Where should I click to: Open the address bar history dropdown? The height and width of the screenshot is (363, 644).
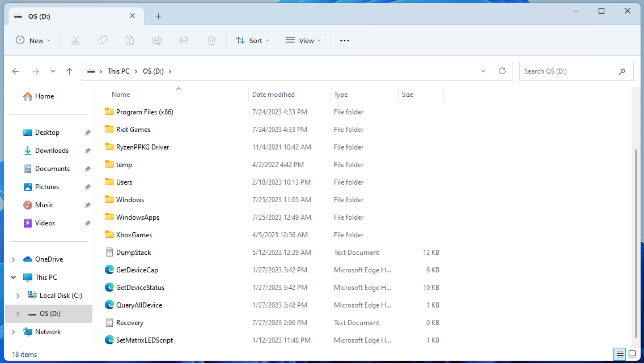484,71
